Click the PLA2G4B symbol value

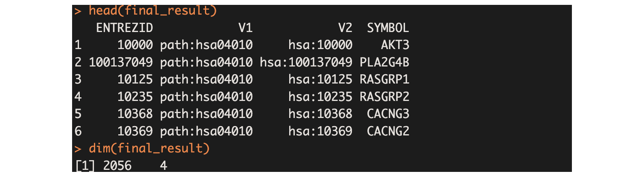click(x=384, y=62)
